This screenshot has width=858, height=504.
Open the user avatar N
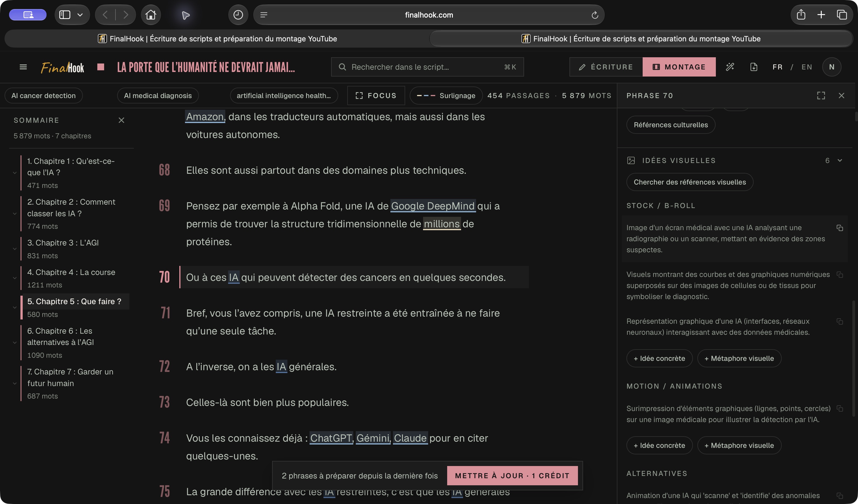(832, 67)
